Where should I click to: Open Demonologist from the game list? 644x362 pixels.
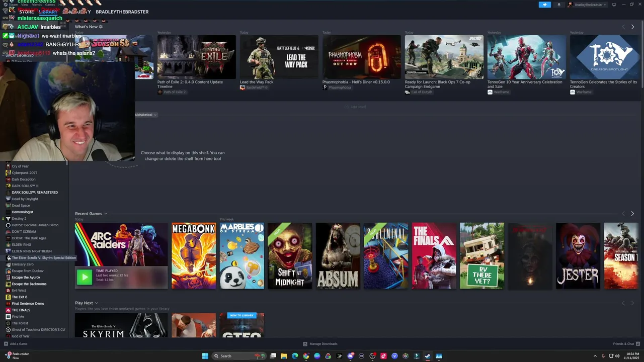tap(22, 212)
